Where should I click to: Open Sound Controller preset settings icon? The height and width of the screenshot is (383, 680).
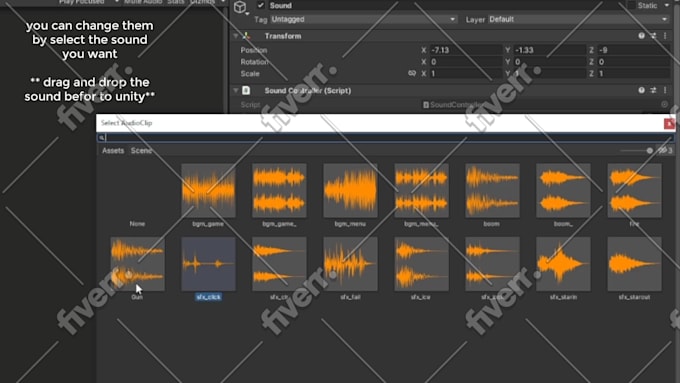653,90
